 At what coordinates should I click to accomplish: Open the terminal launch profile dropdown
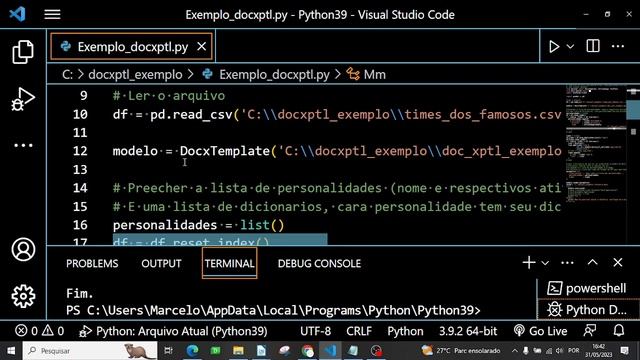pos(545,263)
